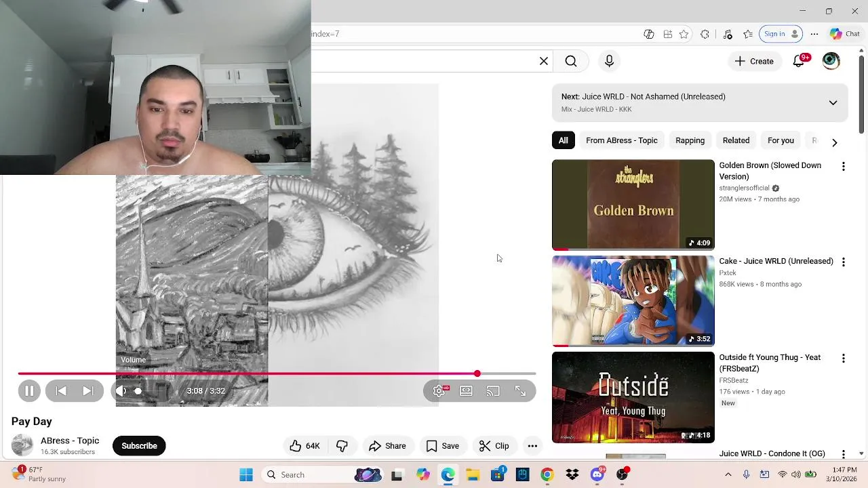
Task: Open video settings gear
Action: point(439,391)
